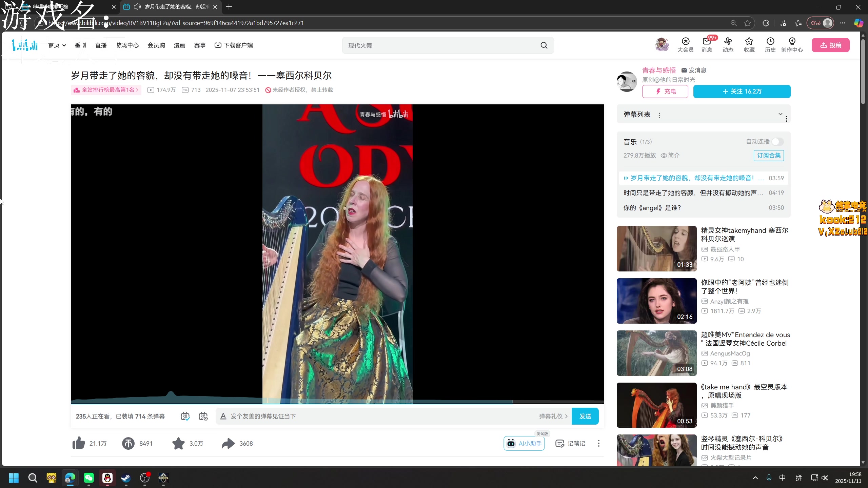Click the search magnifier icon
This screenshot has width=868, height=488.
click(x=544, y=45)
